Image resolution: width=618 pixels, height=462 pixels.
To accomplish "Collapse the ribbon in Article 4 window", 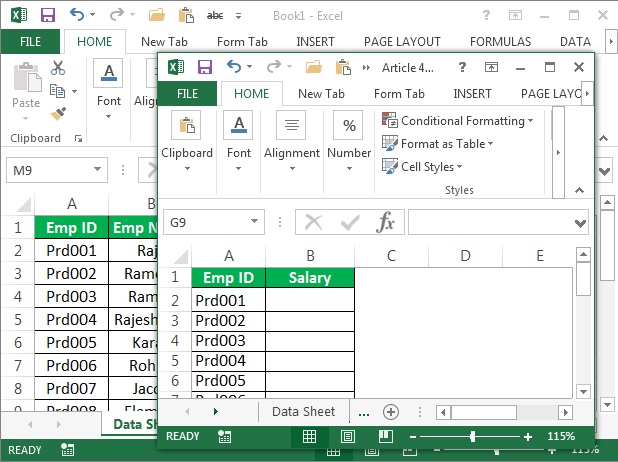I will tap(579, 191).
